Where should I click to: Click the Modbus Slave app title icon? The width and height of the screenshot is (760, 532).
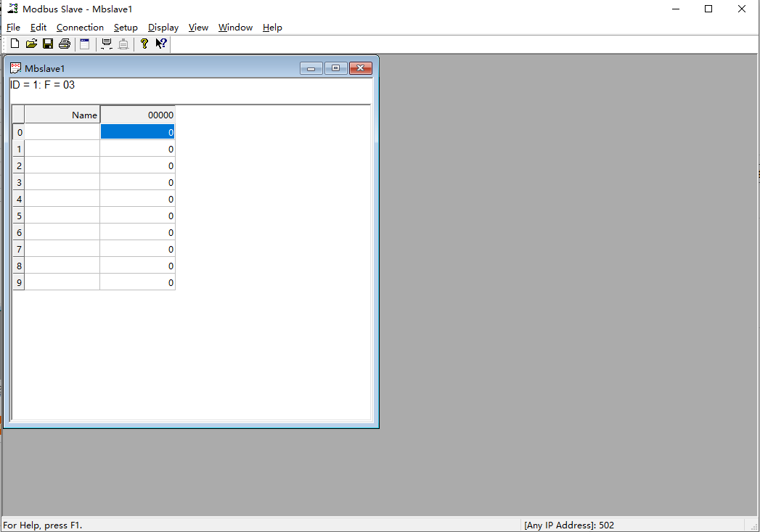12,9
